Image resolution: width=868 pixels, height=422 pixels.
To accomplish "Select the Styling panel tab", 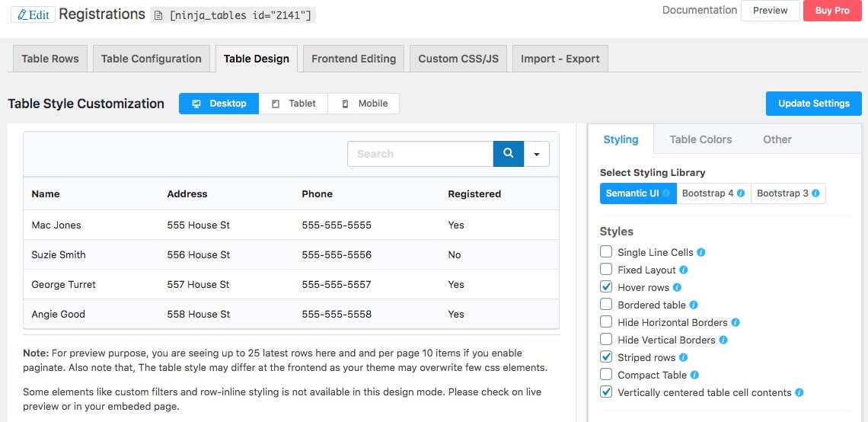I will pos(621,139).
